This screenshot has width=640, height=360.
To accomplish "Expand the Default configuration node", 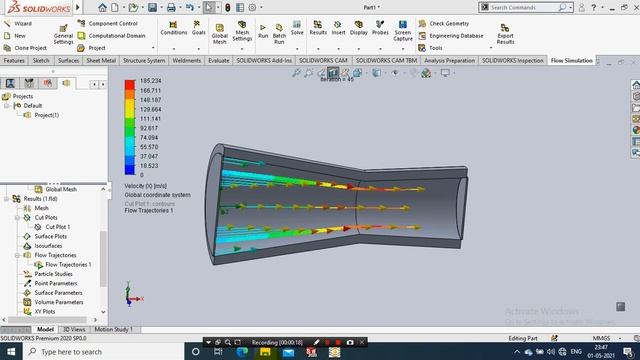I will click(x=7, y=106).
